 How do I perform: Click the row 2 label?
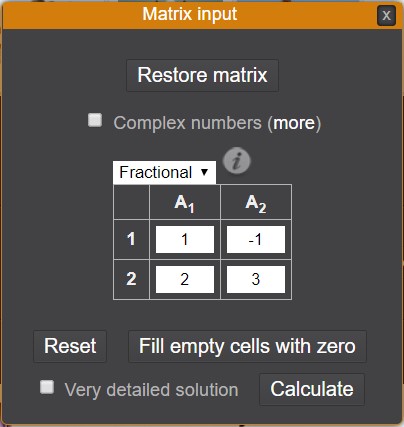[131, 279]
